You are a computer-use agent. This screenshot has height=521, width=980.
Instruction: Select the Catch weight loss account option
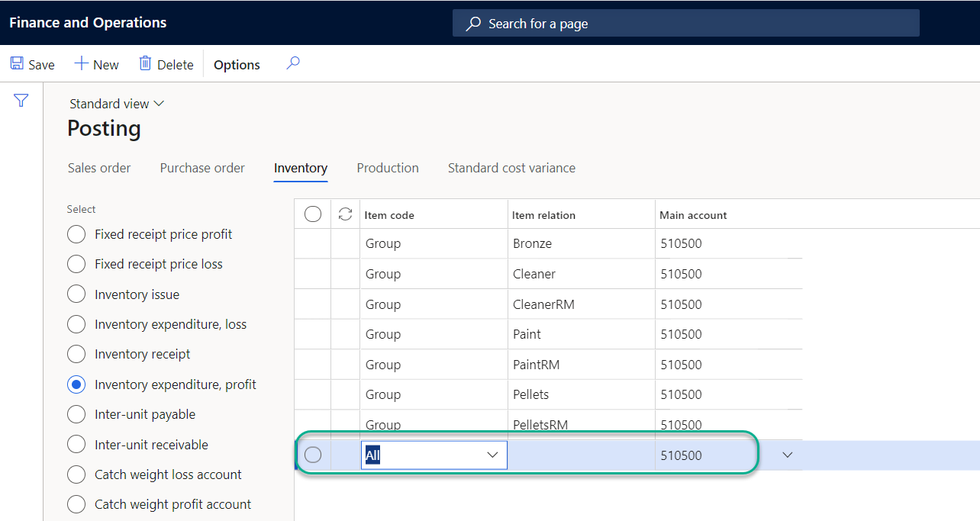coord(76,474)
